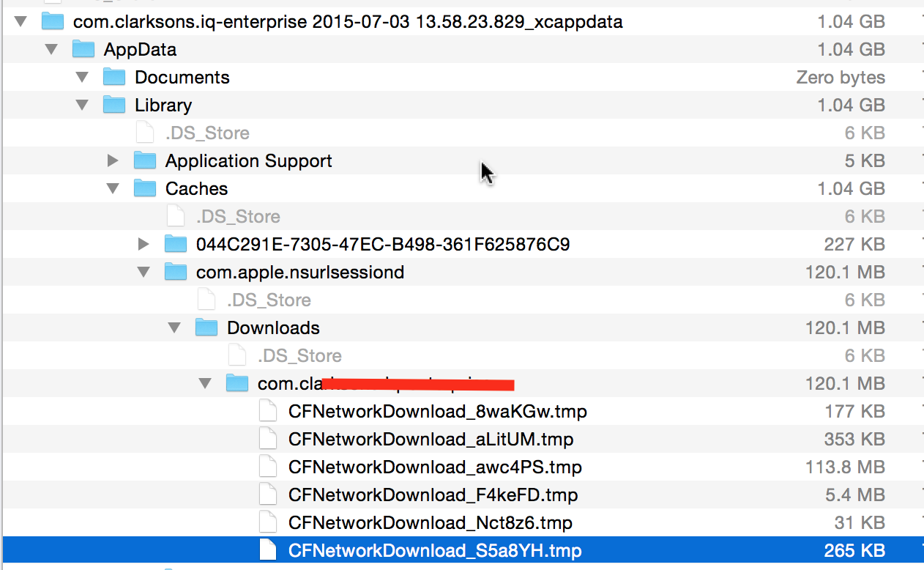
Task: Click the AppData folder icon
Action: (83, 49)
